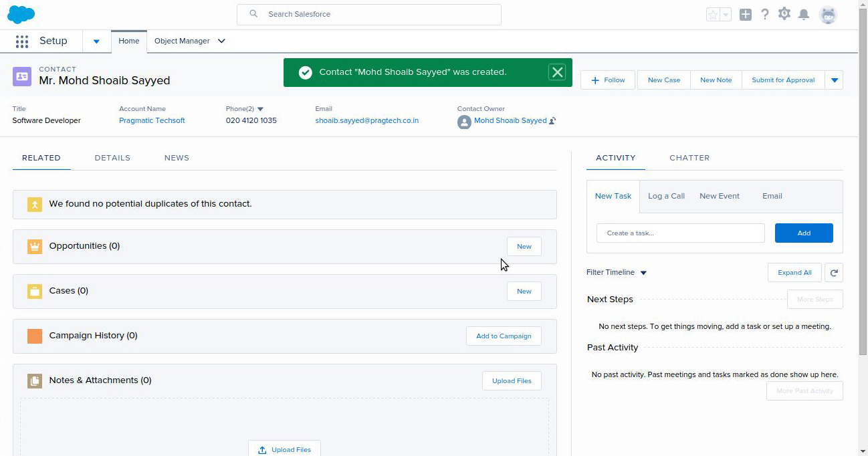Image resolution: width=868 pixels, height=456 pixels.
Task: Dismiss the contact created toast
Action: point(557,72)
